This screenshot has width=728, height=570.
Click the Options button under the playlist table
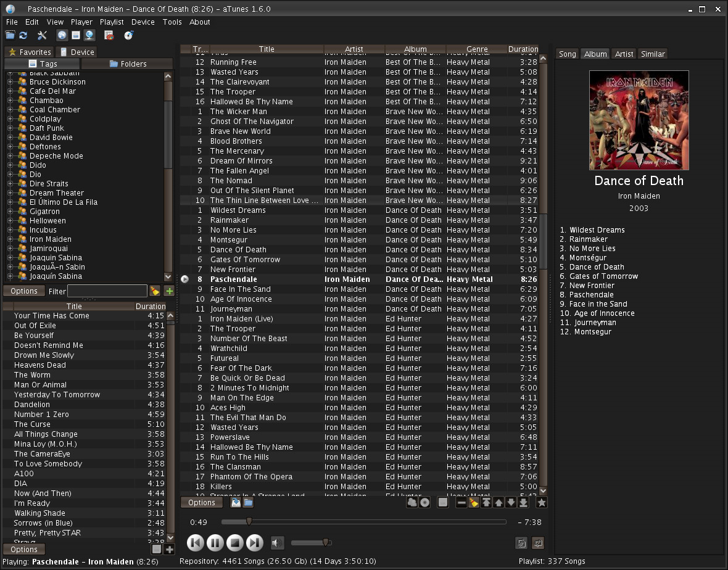(x=202, y=502)
